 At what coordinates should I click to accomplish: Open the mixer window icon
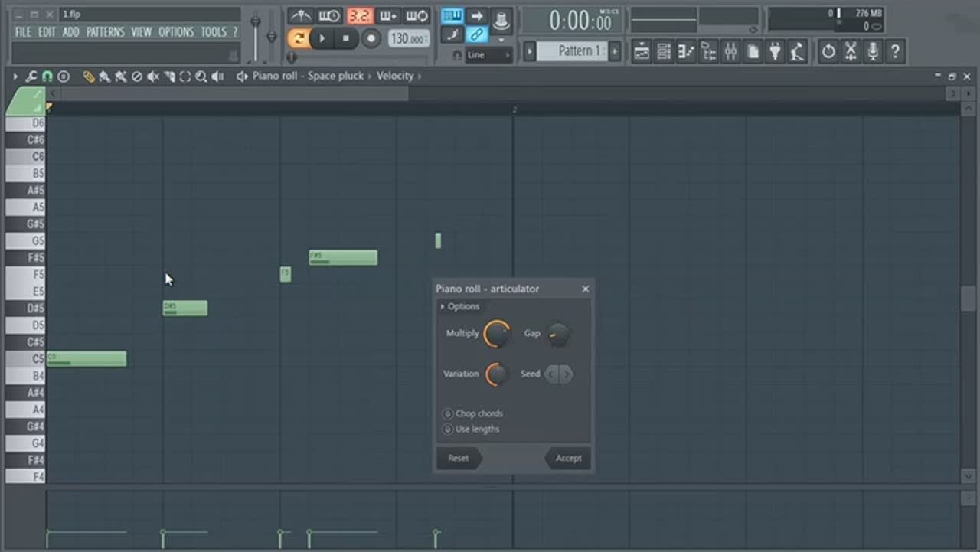(x=730, y=51)
